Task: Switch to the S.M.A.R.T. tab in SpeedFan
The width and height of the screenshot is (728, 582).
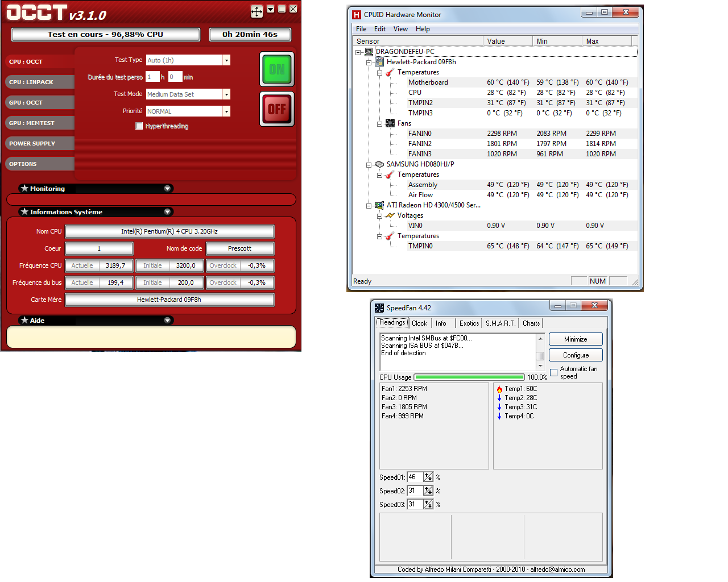Action: (500, 323)
